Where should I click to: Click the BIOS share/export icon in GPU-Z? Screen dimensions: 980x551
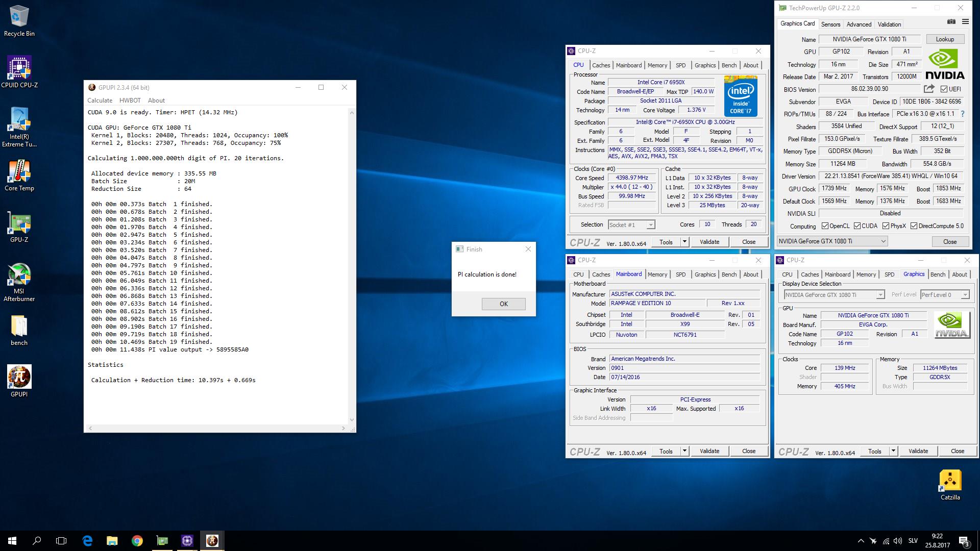(929, 89)
